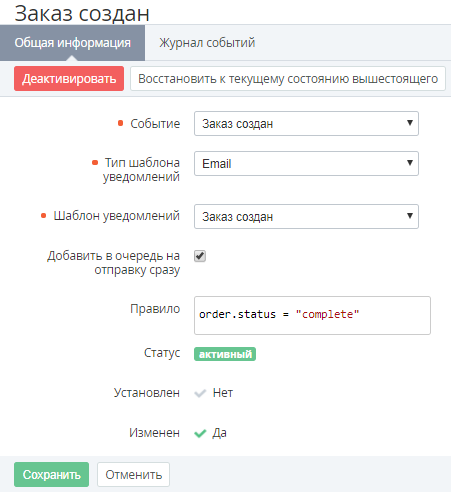This screenshot has width=453, height=495.
Task: Click the Заказ создан page heading
Action: coord(82,13)
